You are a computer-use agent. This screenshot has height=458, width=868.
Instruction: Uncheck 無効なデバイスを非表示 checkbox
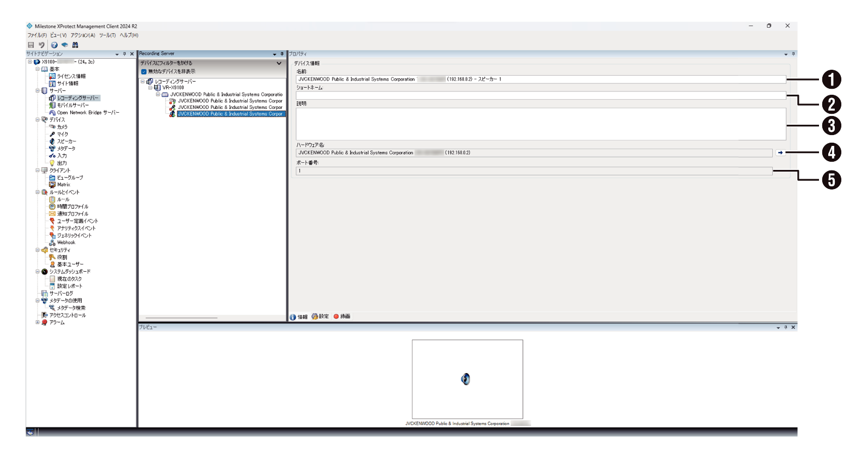pos(144,72)
